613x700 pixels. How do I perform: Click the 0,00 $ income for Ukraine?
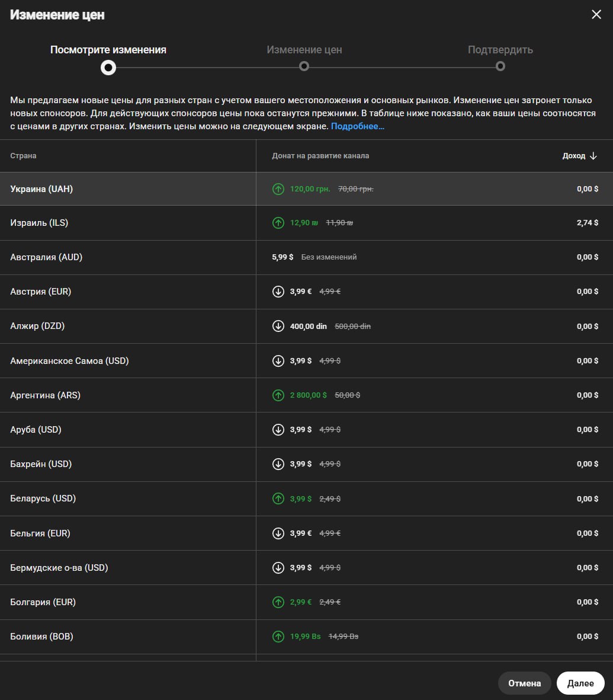pyautogui.click(x=587, y=189)
